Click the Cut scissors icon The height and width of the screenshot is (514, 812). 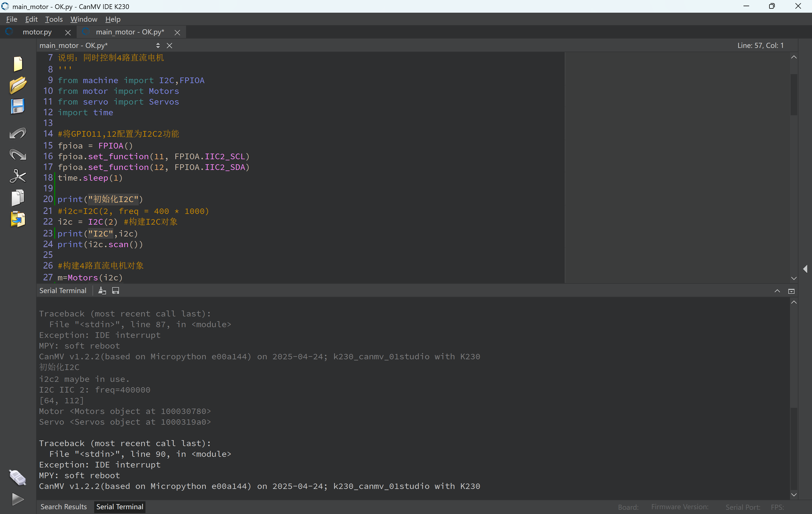17,176
